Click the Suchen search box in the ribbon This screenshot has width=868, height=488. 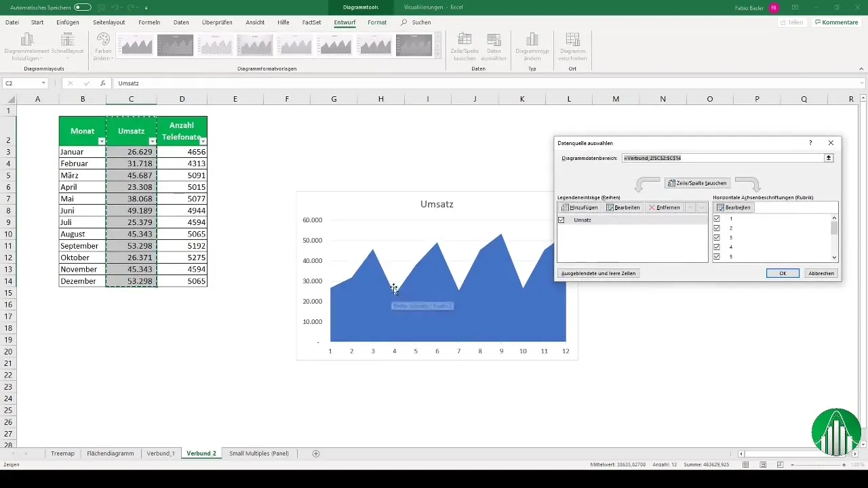(416, 22)
